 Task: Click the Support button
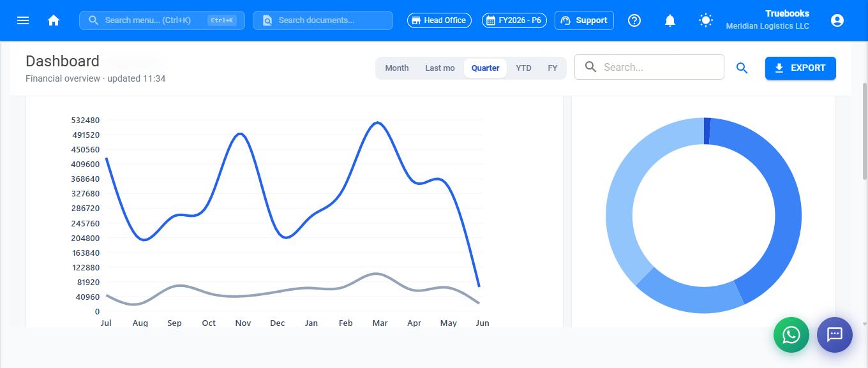584,20
